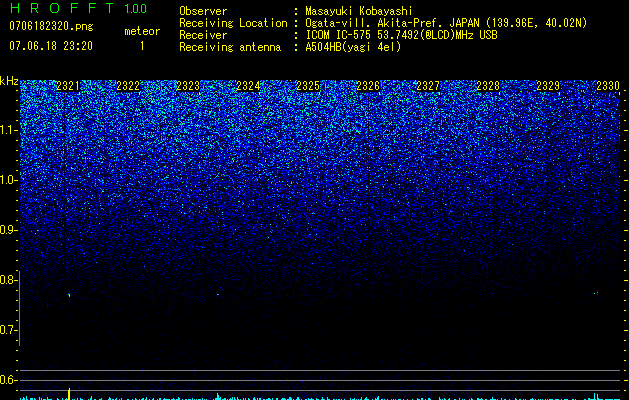Click the antenna value A504HB(yagi 4el)
Image resolution: width=629 pixels, height=400 pixels.
[353, 47]
